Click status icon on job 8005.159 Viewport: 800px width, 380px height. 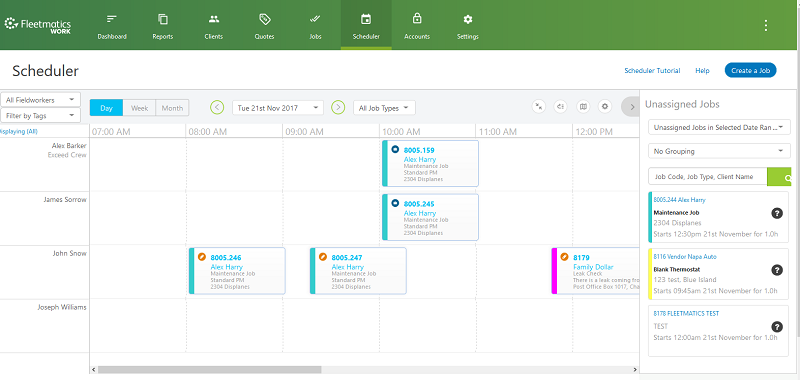(395, 149)
